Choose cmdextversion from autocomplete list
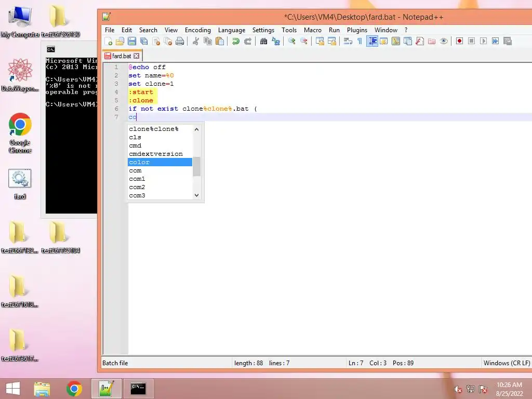Image resolution: width=532 pixels, height=399 pixels. [160, 154]
